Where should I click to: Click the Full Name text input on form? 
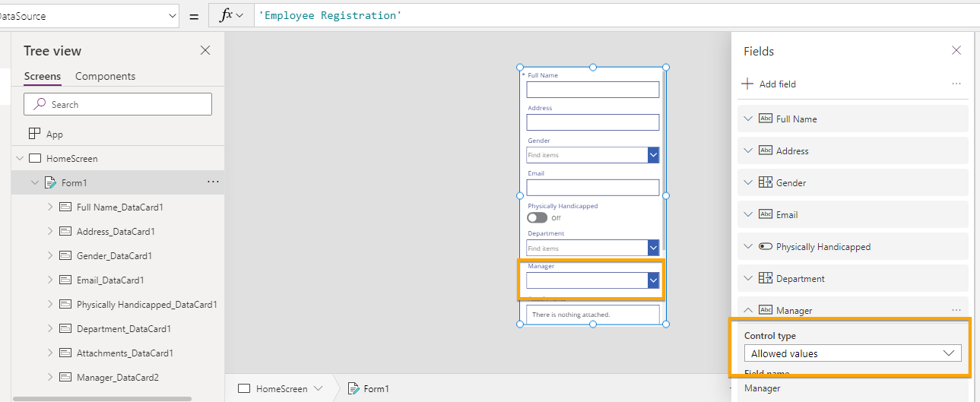click(592, 90)
